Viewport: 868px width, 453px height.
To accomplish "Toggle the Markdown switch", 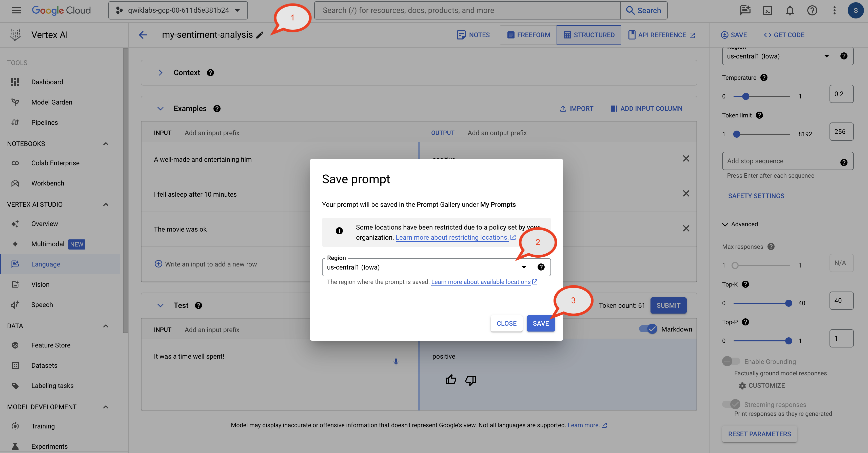I will pos(648,329).
